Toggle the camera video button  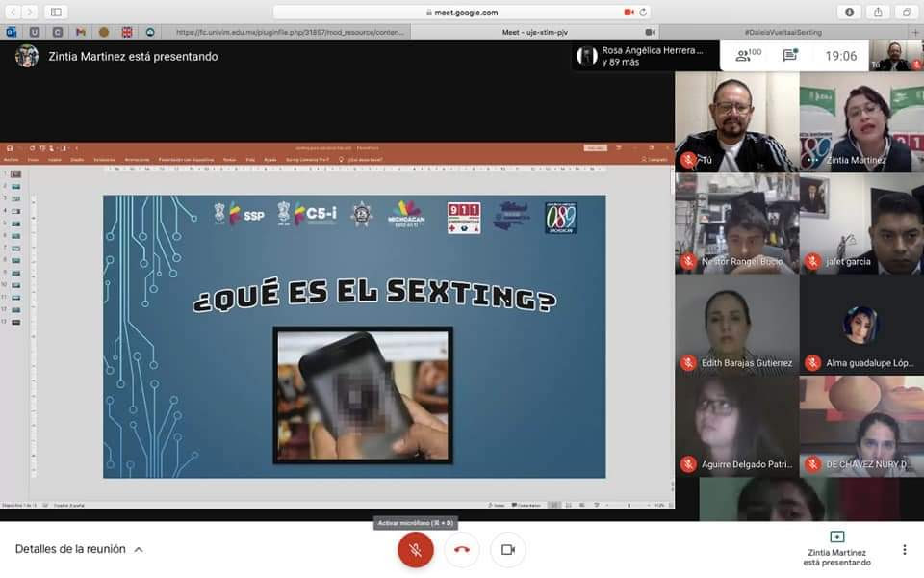[x=508, y=550]
